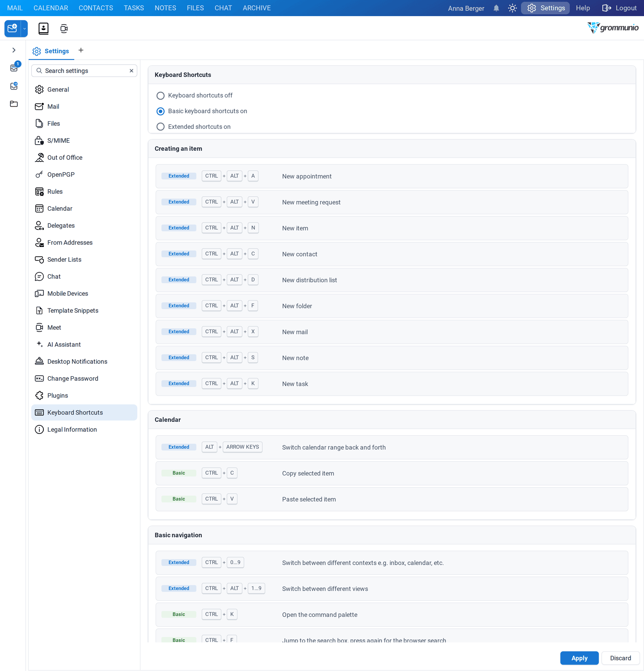Focus the Search settings field

(85, 71)
